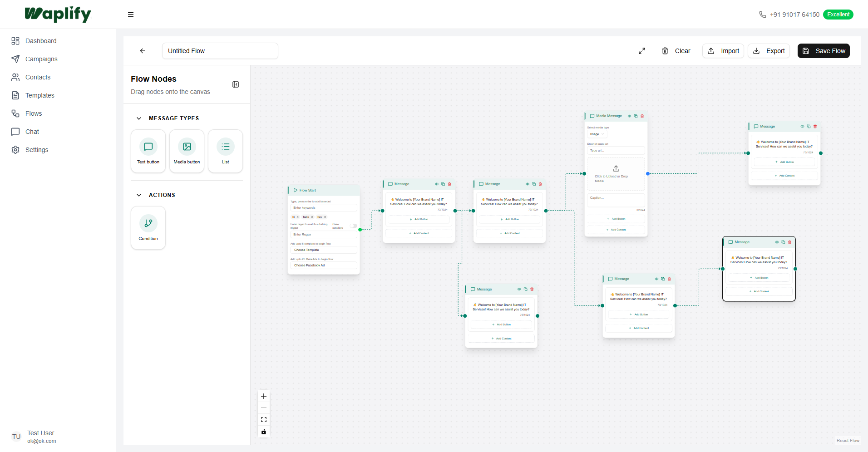868x452 pixels.
Task: Focus the Type url field
Action: coord(616,151)
